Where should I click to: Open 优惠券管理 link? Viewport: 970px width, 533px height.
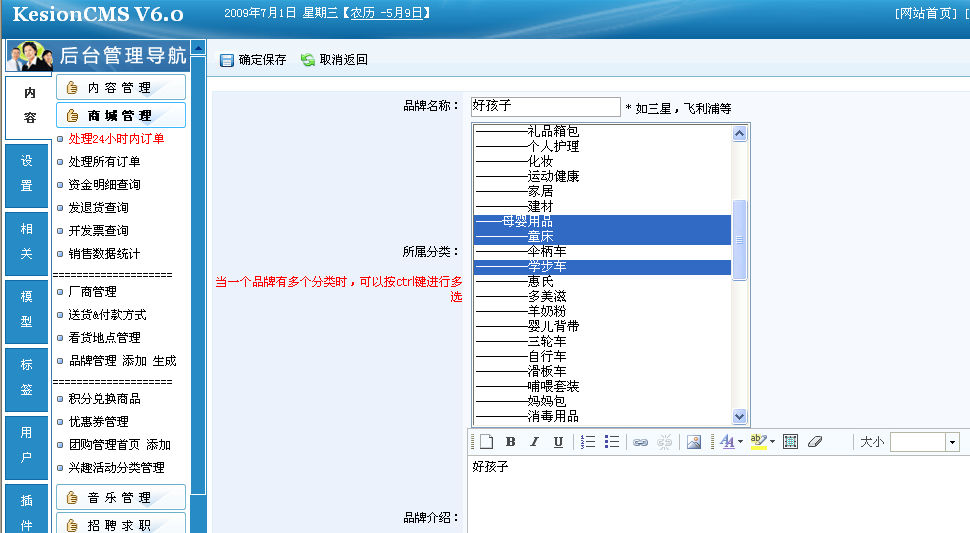(x=98, y=422)
